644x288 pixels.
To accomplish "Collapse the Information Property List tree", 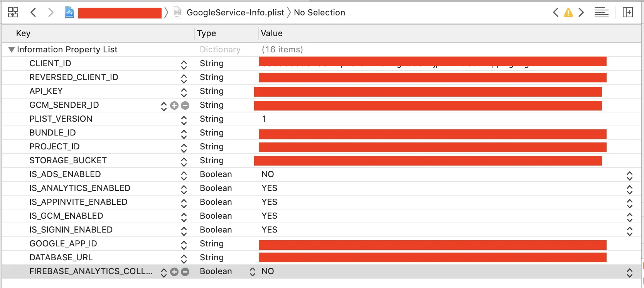I will coord(12,50).
